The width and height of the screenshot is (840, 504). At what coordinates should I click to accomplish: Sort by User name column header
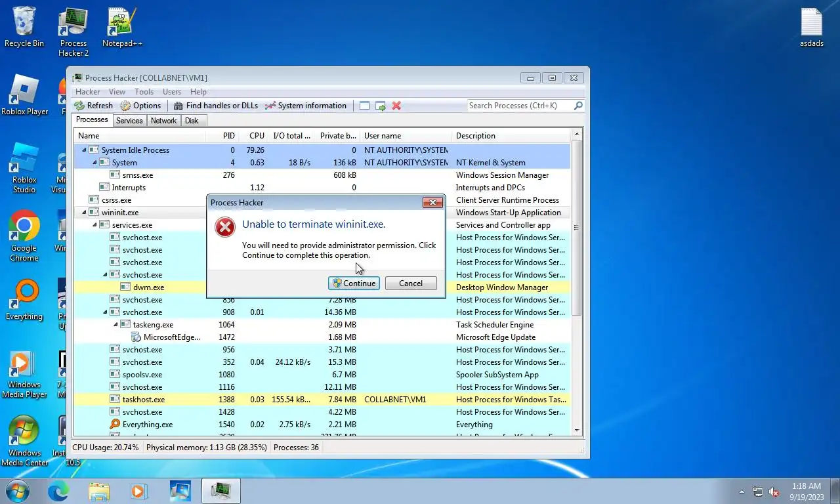406,136
